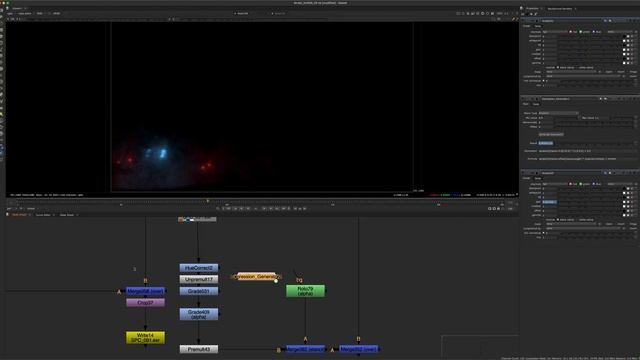Toggle green channel in lower Grade panel
Screen dimensions: 640x360
[580, 184]
